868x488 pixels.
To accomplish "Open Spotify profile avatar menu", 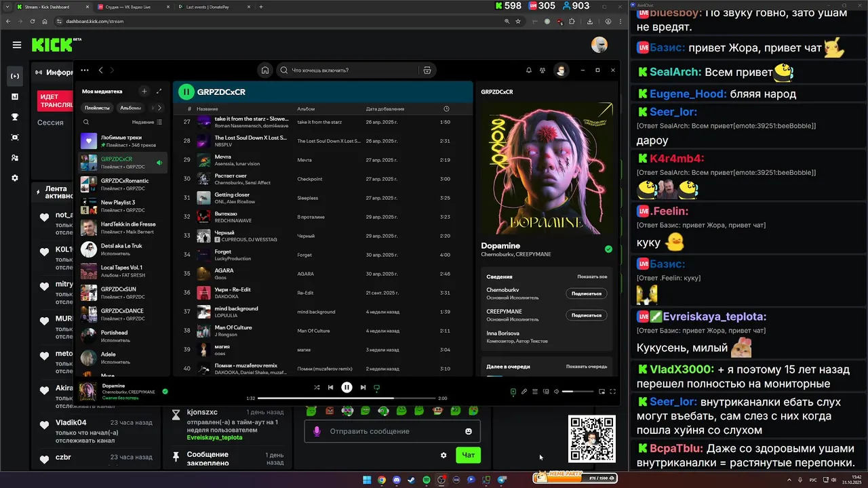I will coord(561,70).
